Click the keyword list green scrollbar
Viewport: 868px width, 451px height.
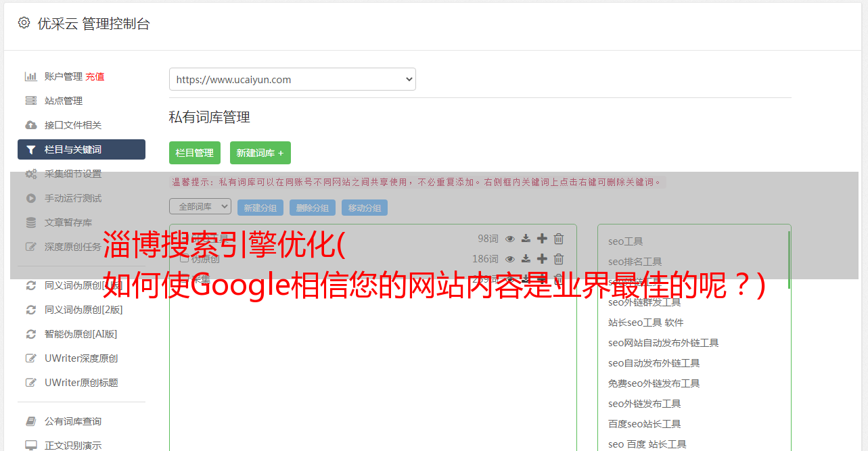[789, 260]
